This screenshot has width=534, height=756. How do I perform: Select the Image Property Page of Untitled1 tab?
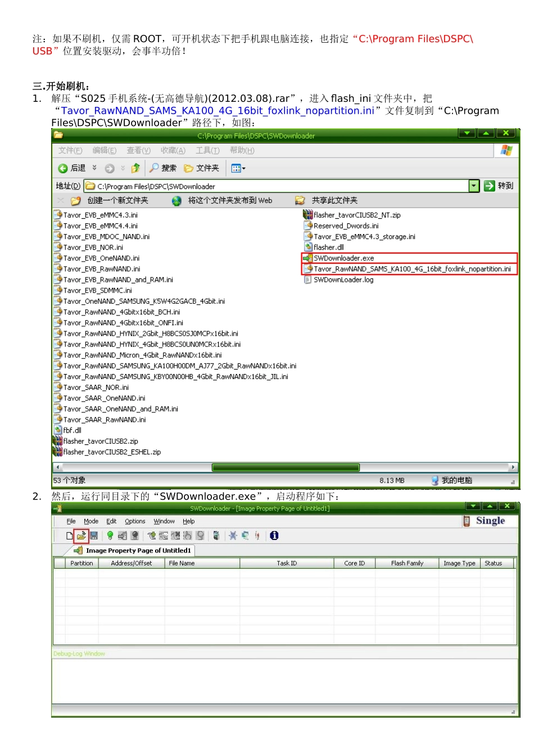(x=133, y=550)
